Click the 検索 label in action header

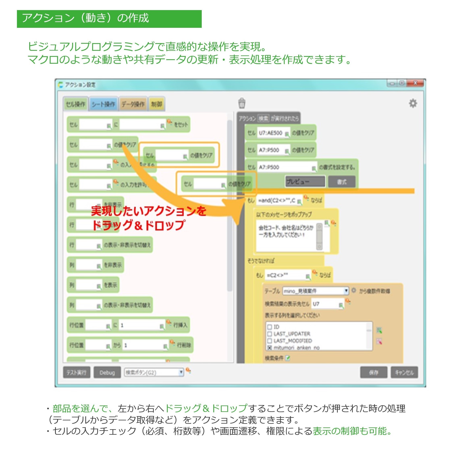point(263,118)
